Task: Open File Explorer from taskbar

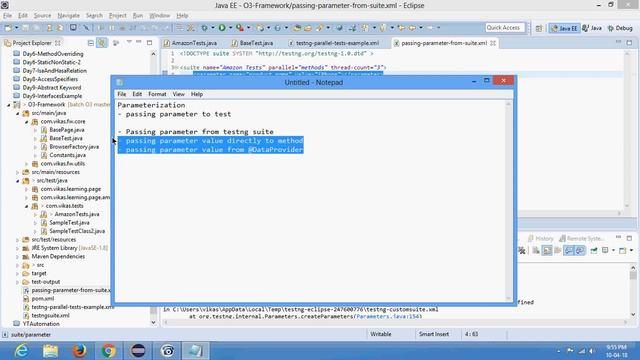Action: click(x=51, y=351)
